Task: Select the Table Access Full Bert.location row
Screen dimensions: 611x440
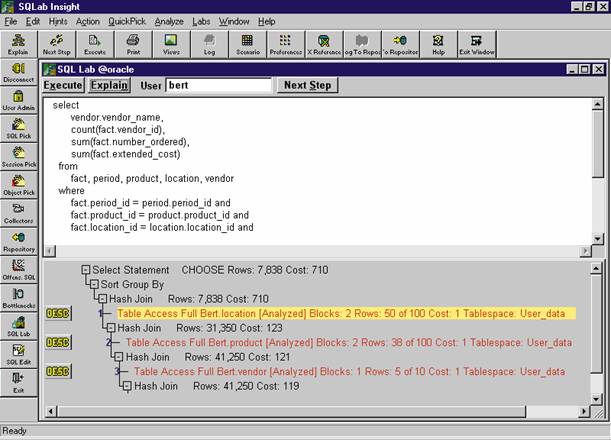Action: point(346,313)
